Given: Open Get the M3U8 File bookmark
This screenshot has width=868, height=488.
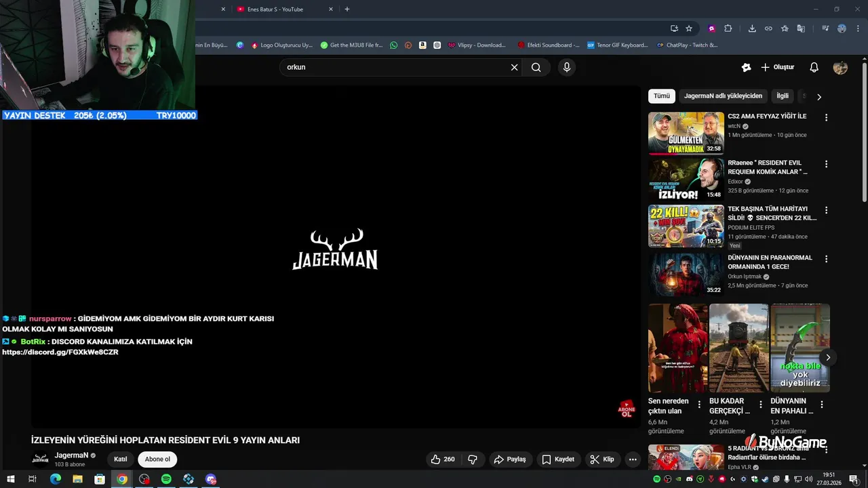Looking at the screenshot, I should (352, 45).
